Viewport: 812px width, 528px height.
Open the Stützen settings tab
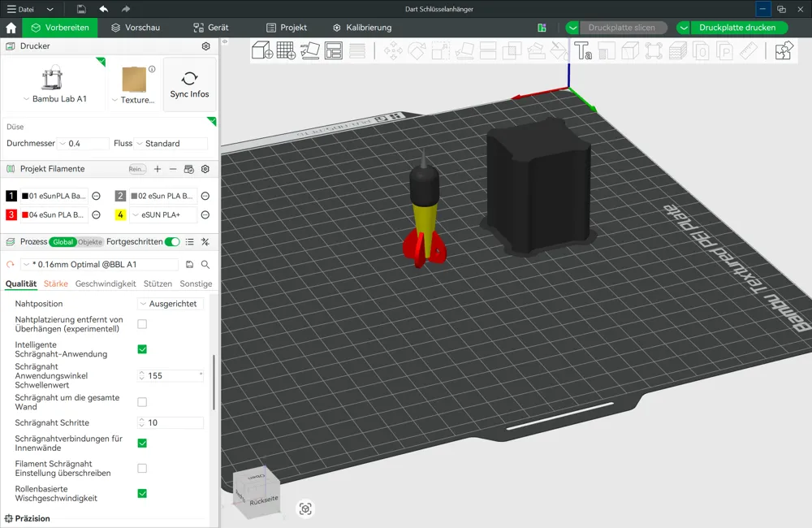point(158,284)
